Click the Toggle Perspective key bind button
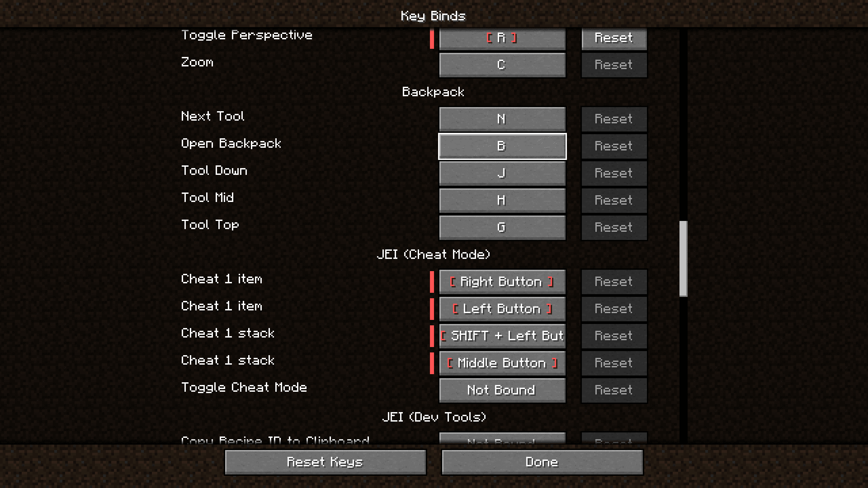The width and height of the screenshot is (868, 488). (501, 38)
